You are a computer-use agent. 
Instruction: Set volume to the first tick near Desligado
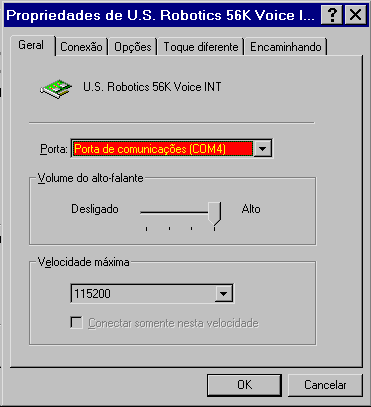point(147,229)
